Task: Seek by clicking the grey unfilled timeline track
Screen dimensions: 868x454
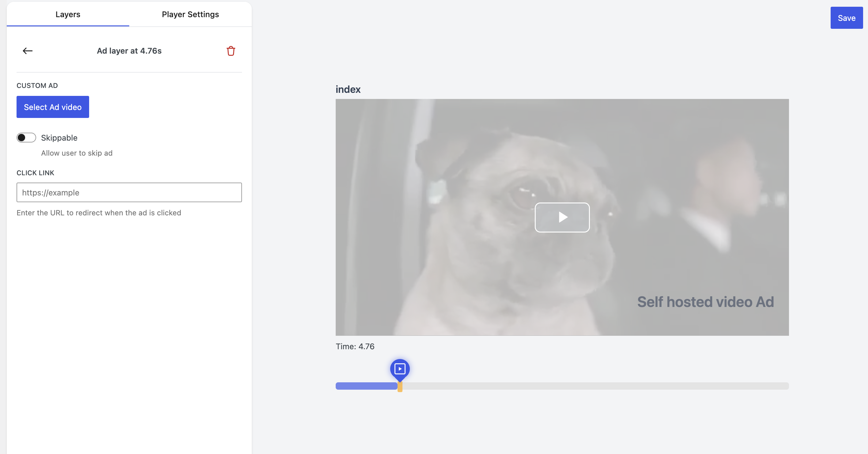Action: tap(593, 386)
